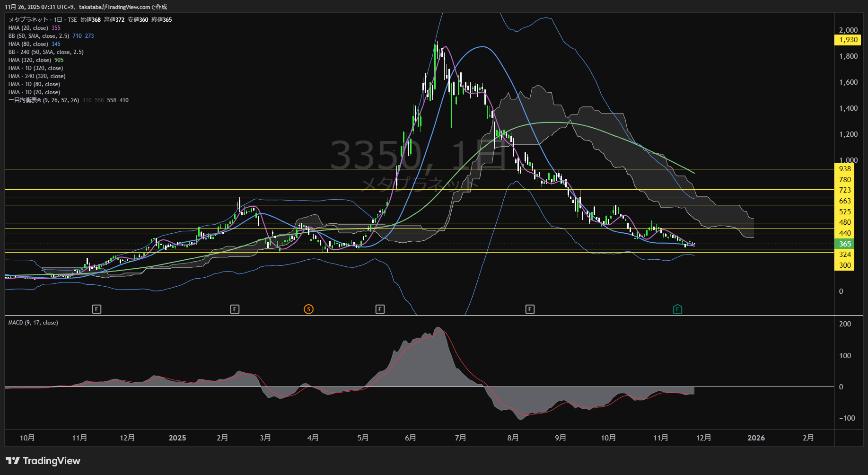This screenshot has width=868, height=475.
Task: Click the earnings E marker above 8月
Action: (x=530, y=309)
